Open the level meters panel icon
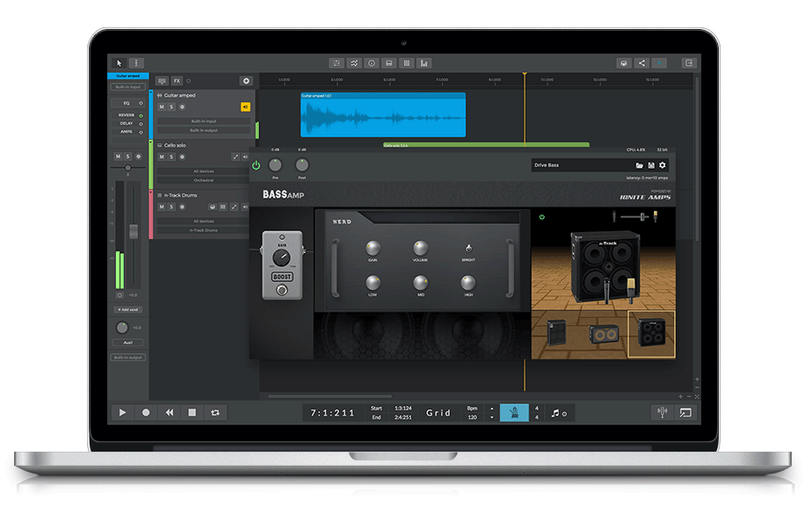This screenshot has height=507, width=812. 424,62
